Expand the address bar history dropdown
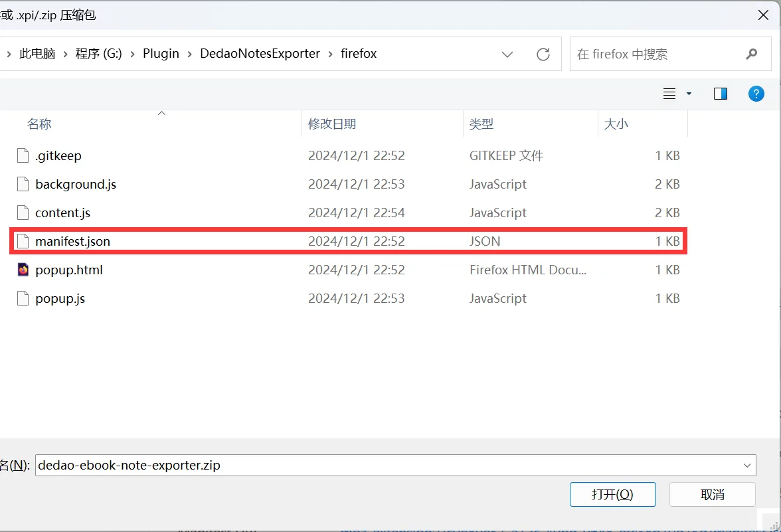 pos(507,54)
